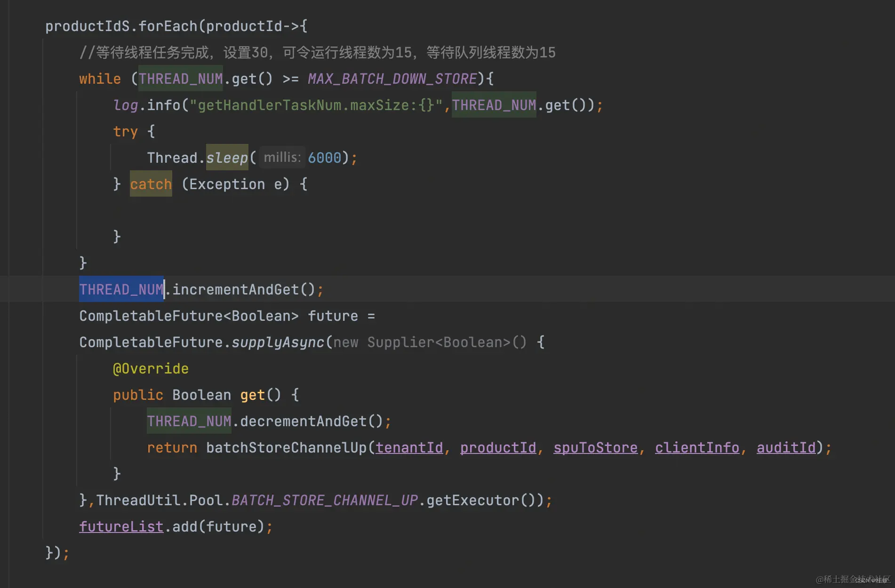The height and width of the screenshot is (588, 895).
Task: Click the underlined tenantId argument
Action: [x=409, y=448]
